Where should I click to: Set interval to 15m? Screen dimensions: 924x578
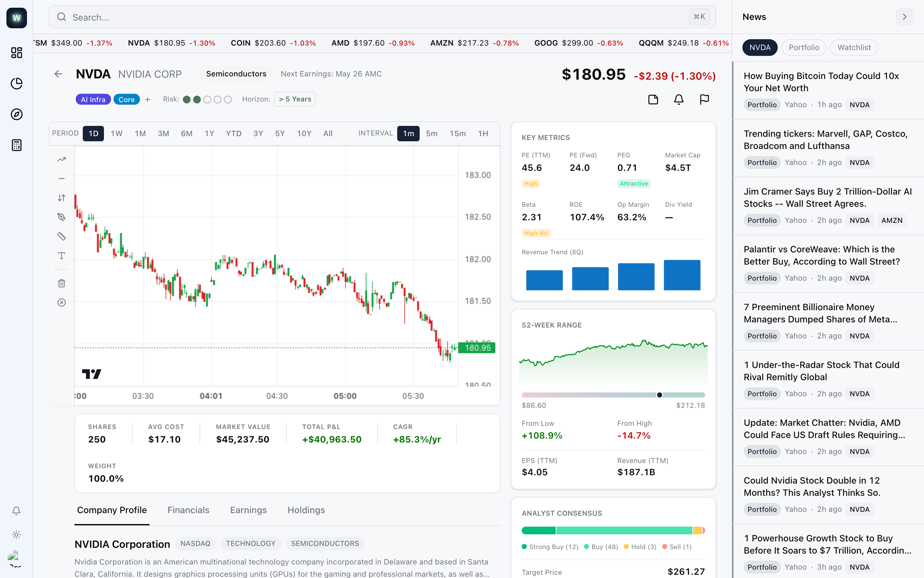[x=458, y=133]
